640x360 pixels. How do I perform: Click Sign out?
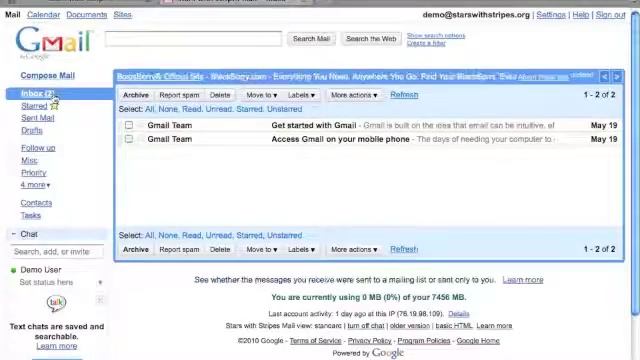(610, 15)
